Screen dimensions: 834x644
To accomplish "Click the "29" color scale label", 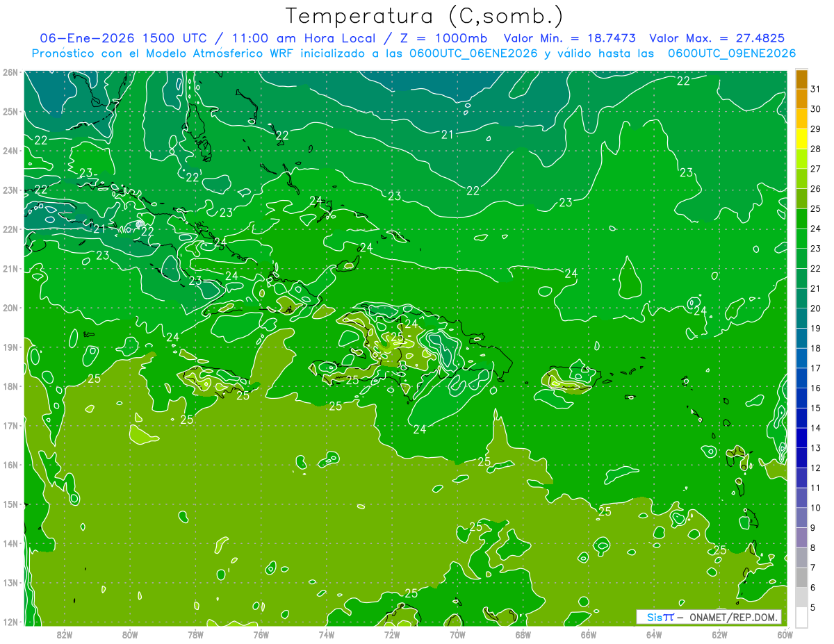I will point(815,129).
